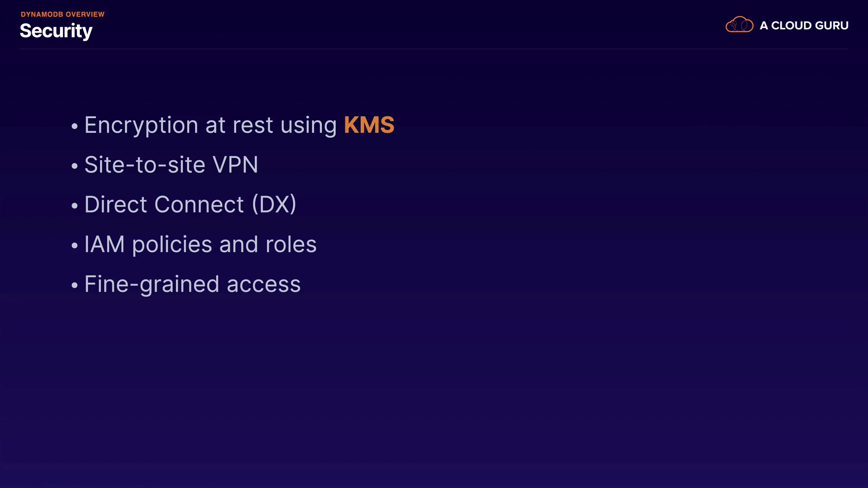Click the bullet dot before Site-to-site VPN
The width and height of the screenshot is (868, 488).
point(75,166)
